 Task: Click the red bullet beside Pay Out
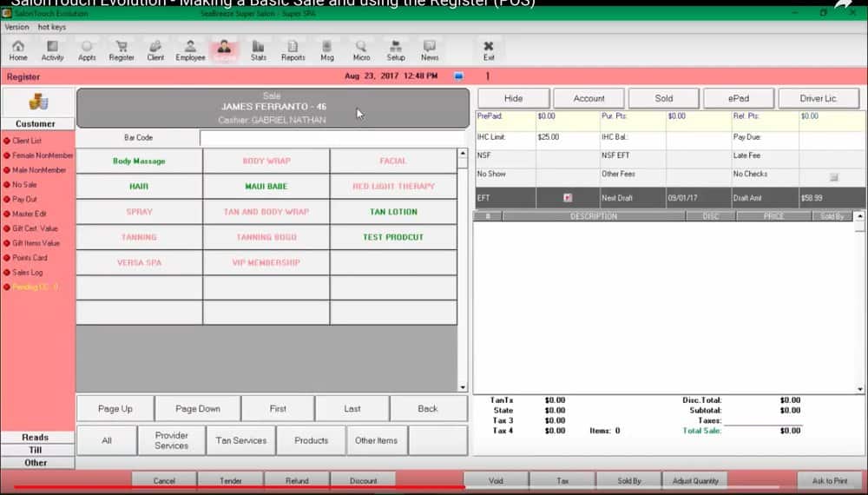coord(7,200)
